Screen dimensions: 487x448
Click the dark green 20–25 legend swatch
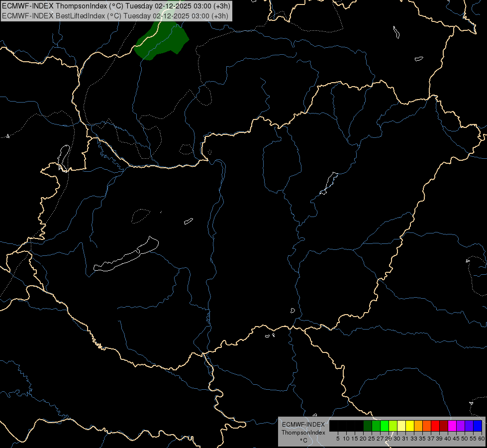tap(368, 426)
